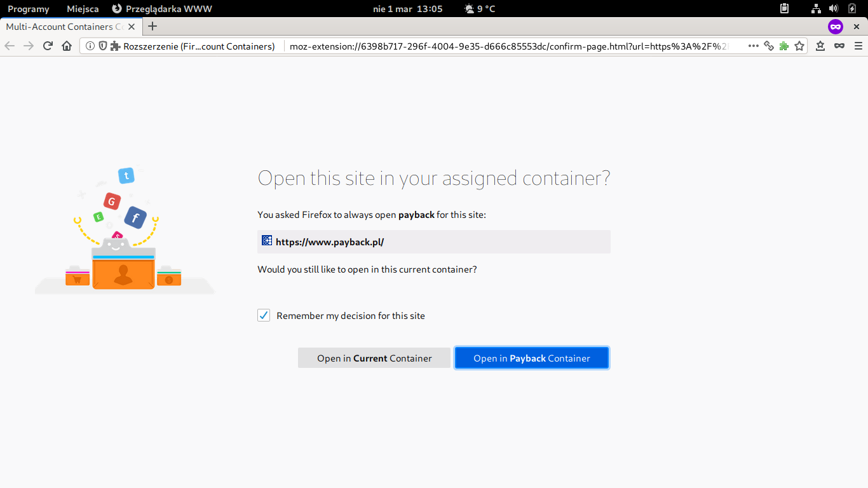Open the Multi-Account Containers mask toolbar icon
868x488 pixels.
(x=840, y=46)
